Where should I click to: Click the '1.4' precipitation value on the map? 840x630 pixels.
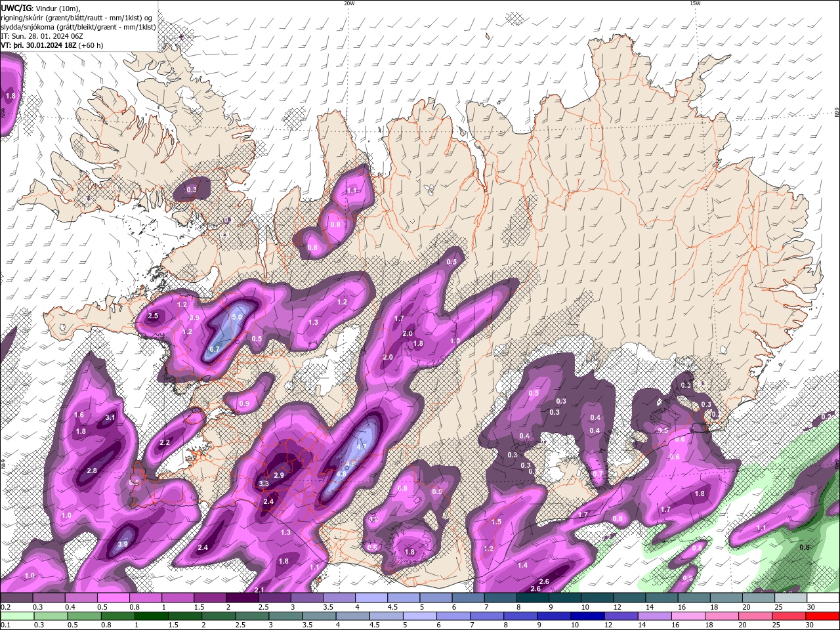tap(522, 566)
